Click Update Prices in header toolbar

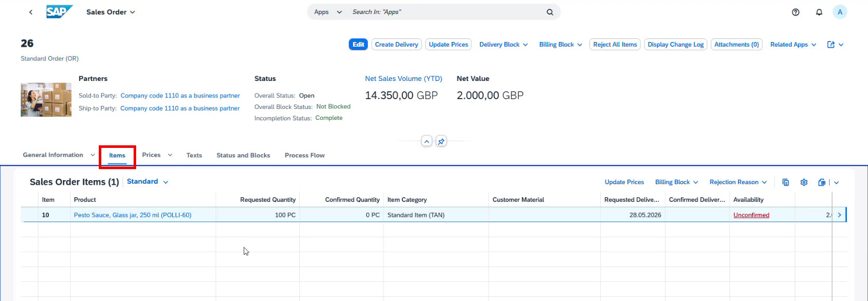point(449,45)
